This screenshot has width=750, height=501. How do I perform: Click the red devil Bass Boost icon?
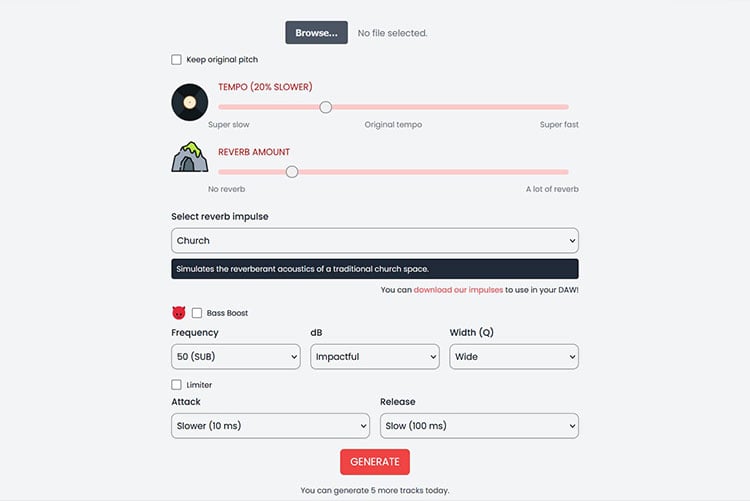(x=179, y=313)
